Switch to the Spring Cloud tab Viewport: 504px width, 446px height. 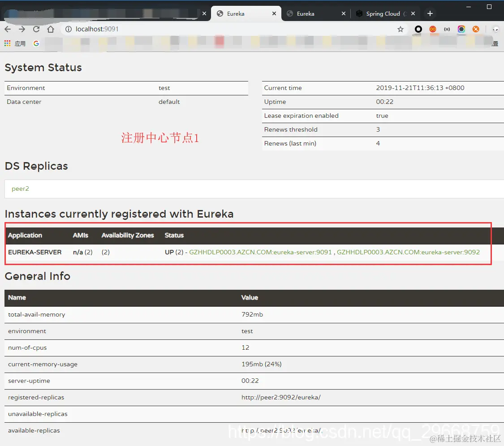click(x=386, y=13)
